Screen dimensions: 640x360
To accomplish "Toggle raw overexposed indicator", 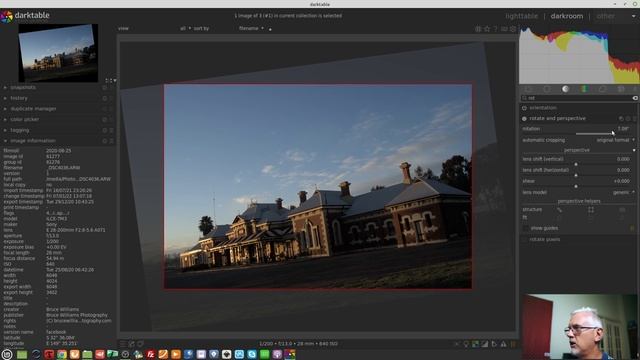I will [475, 344].
